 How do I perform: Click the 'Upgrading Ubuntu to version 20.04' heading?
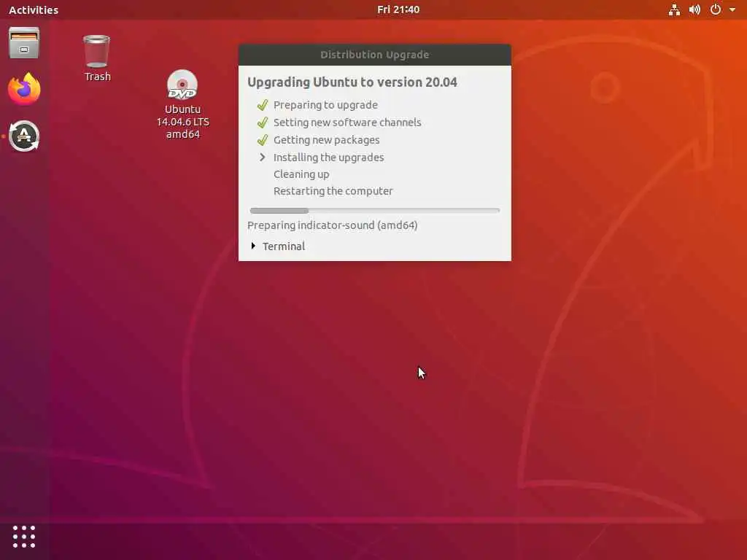[x=352, y=82]
